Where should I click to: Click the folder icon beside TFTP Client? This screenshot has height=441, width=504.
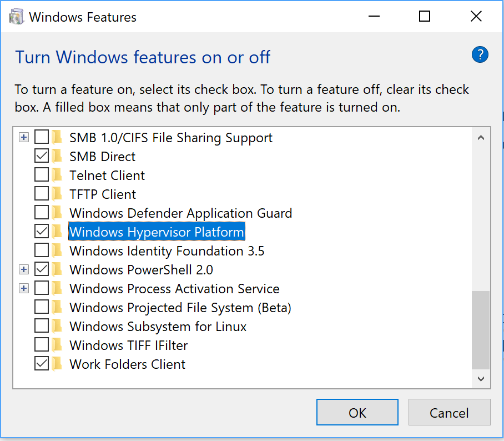coord(58,194)
